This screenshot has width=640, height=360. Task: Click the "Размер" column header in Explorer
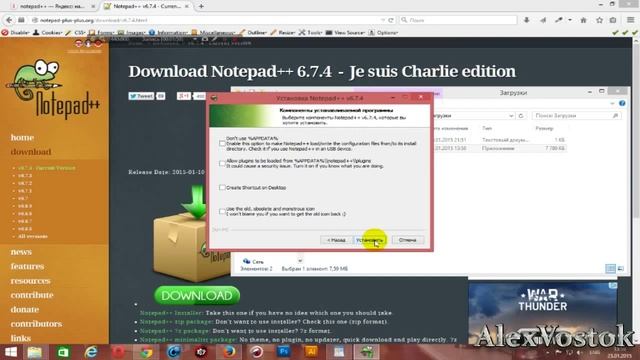click(x=544, y=128)
